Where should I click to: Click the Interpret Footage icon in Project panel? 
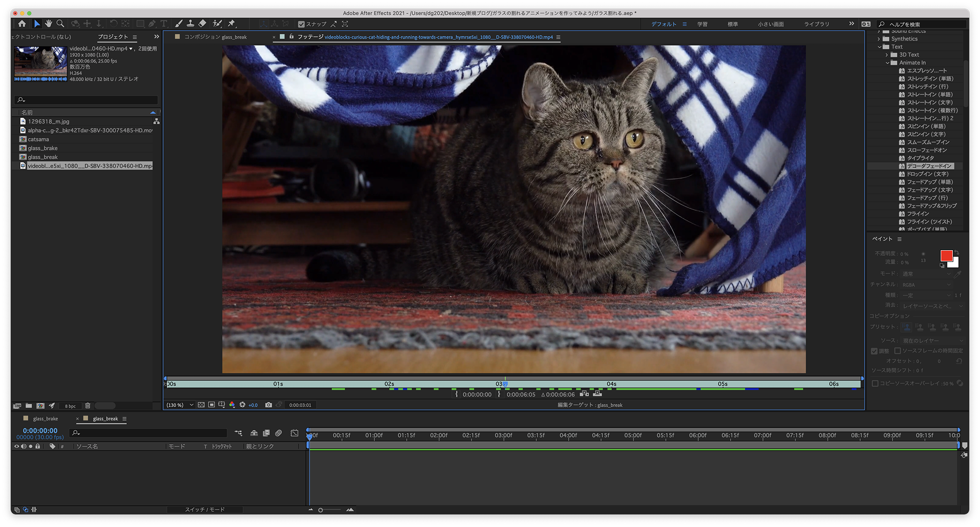coord(17,406)
